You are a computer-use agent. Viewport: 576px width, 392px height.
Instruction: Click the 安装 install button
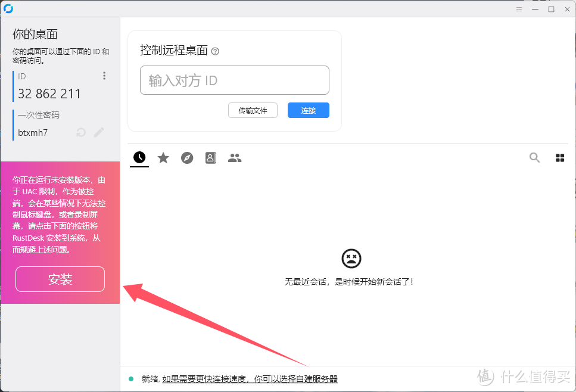tap(60, 279)
